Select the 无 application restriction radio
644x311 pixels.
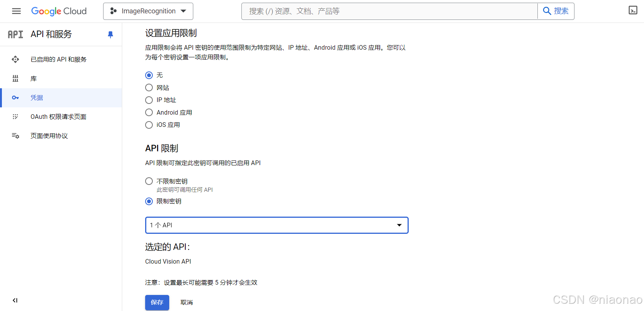pos(149,75)
